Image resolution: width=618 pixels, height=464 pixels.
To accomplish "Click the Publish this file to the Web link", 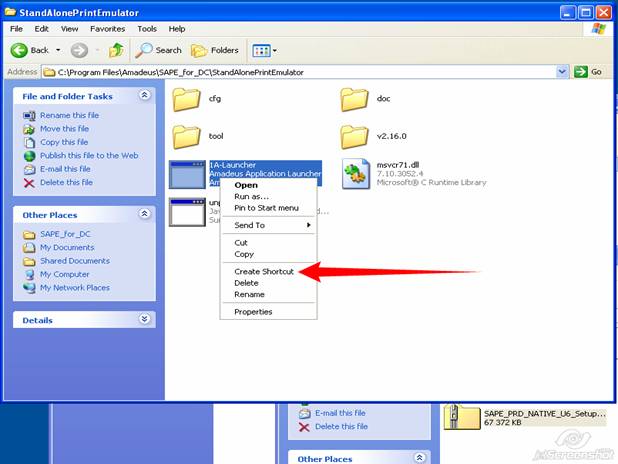I will (x=89, y=156).
